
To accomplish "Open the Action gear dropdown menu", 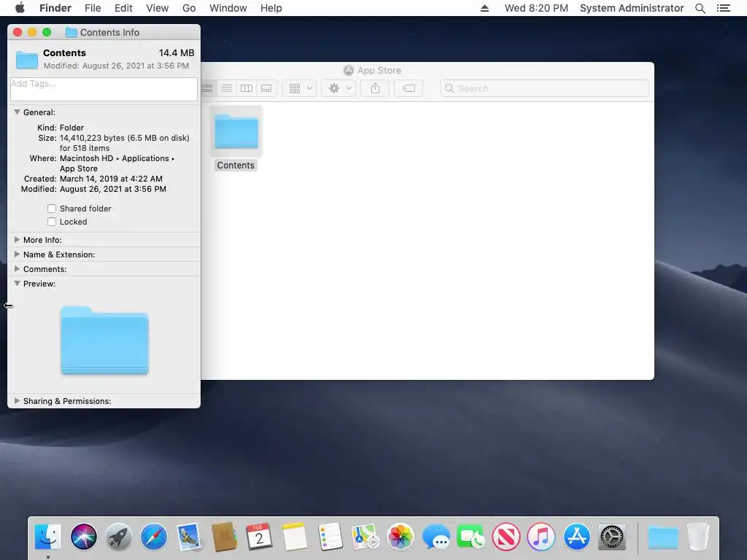I will point(338,88).
